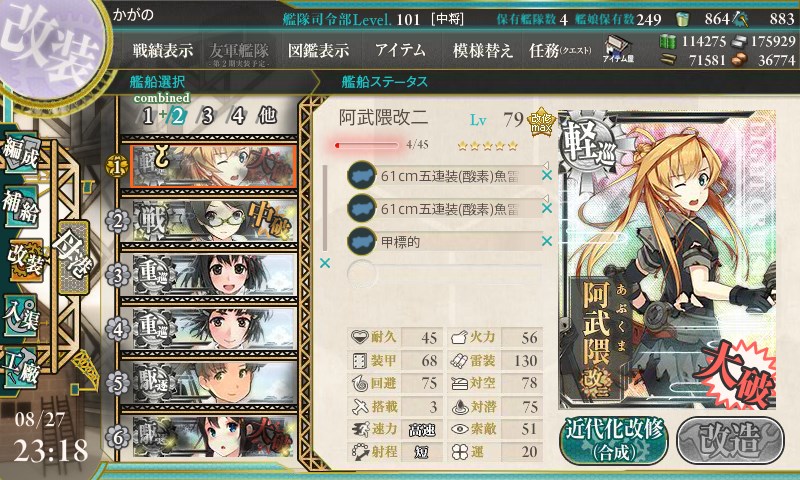This screenshot has width=800, height=480.
Task: Return home via the 母港 icon
Action: click(x=74, y=257)
